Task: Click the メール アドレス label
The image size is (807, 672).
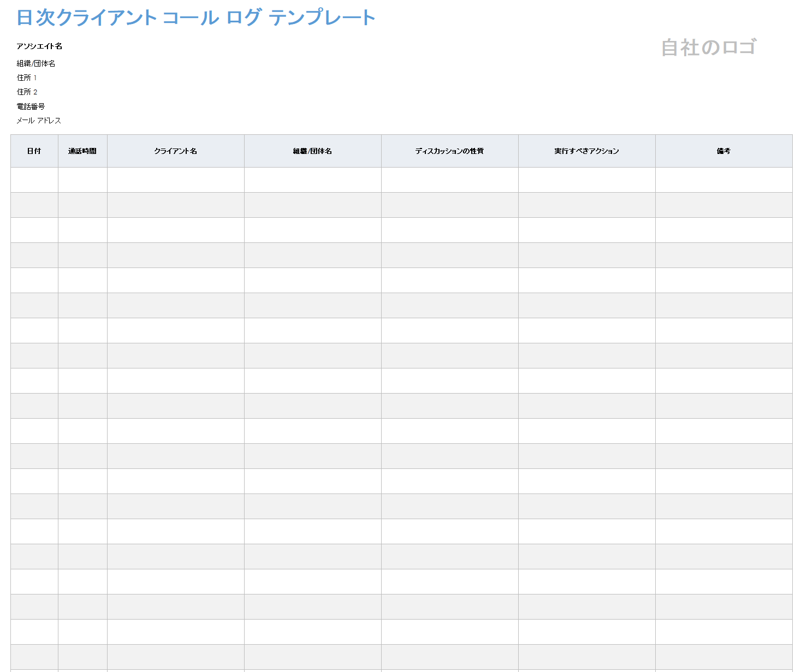Action: 39,121
